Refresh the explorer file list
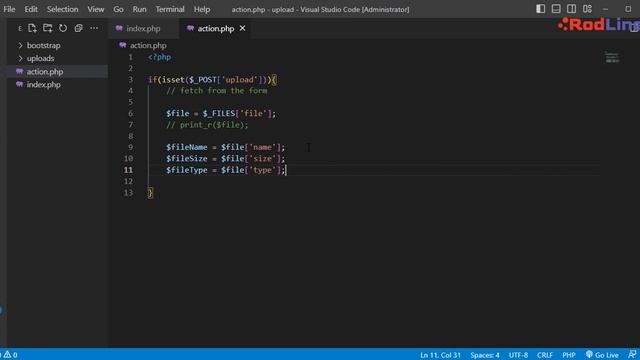The image size is (640, 360). click(x=63, y=28)
